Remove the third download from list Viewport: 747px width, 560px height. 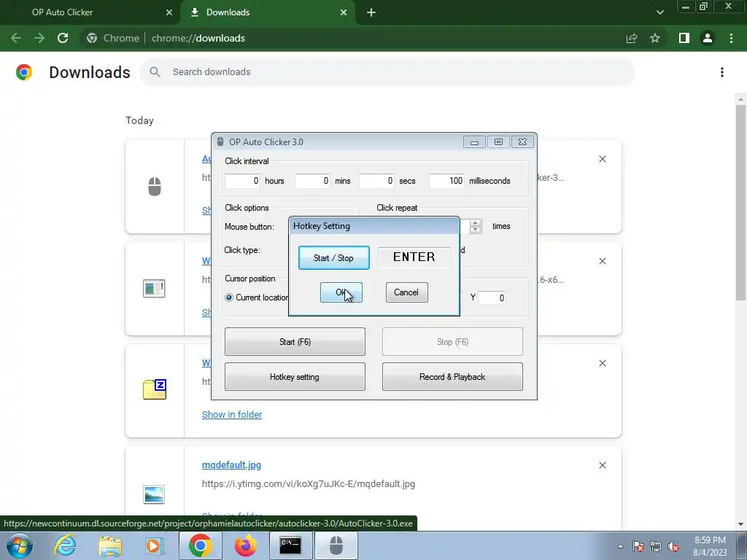(x=602, y=363)
